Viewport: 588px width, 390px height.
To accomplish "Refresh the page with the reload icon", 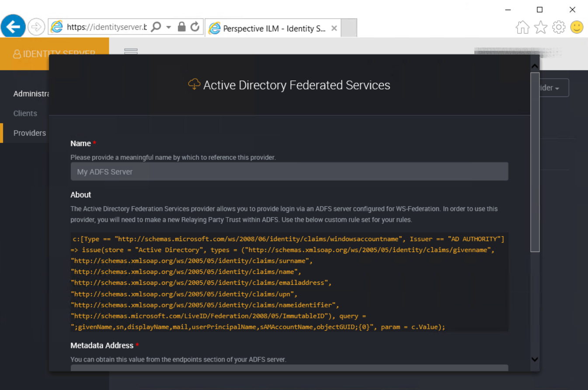I will [x=195, y=27].
